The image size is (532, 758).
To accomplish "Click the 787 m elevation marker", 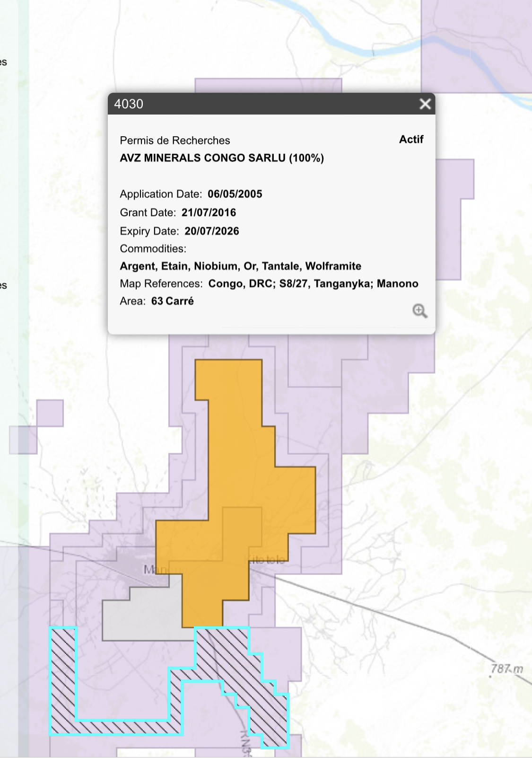I will point(506,669).
